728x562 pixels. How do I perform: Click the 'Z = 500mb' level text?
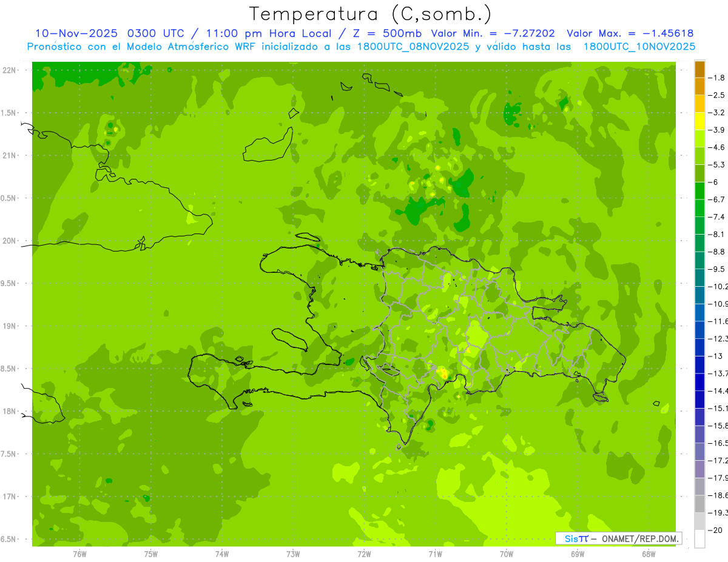386,33
